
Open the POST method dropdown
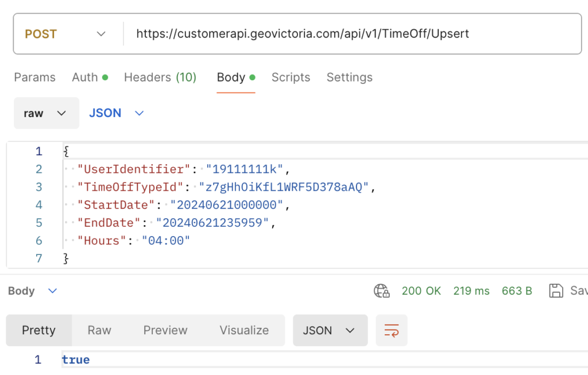point(65,34)
